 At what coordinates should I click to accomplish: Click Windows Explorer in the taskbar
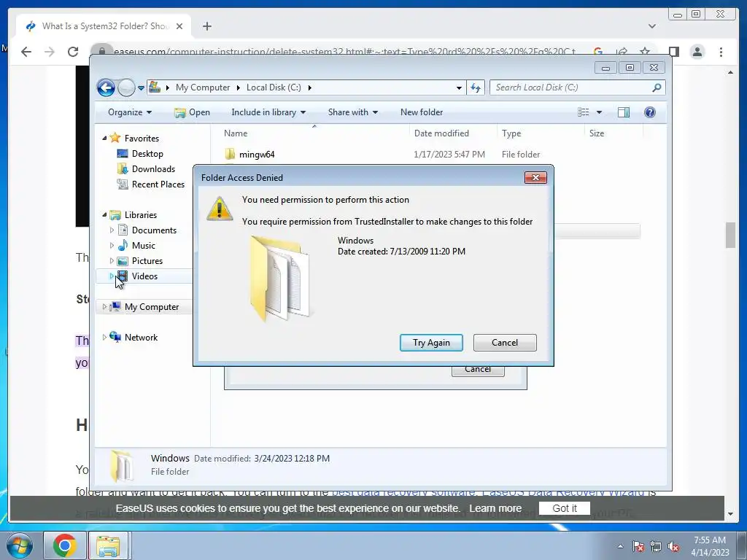[x=108, y=545]
